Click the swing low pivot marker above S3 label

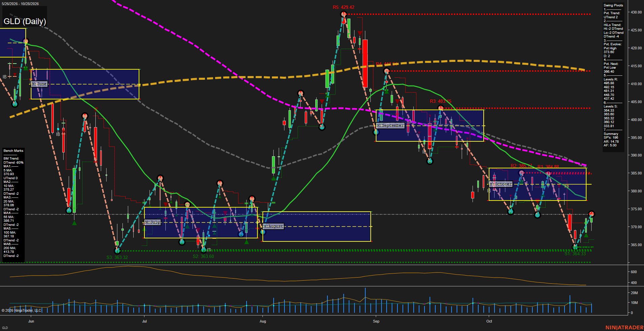[x=117, y=251]
